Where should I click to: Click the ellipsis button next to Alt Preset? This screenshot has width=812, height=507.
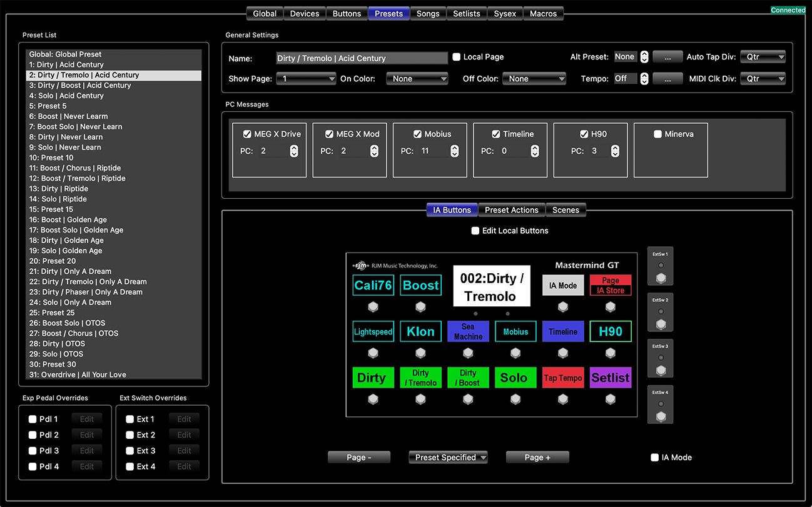tap(667, 57)
